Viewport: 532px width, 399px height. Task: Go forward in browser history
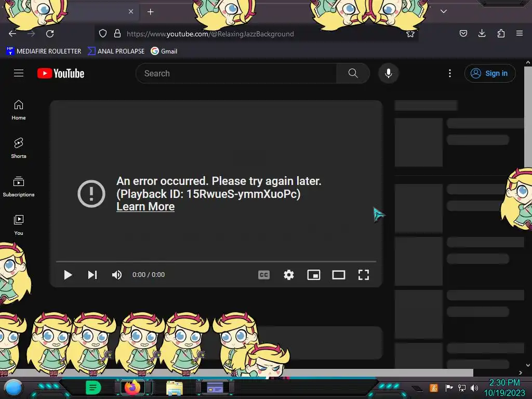(31, 34)
